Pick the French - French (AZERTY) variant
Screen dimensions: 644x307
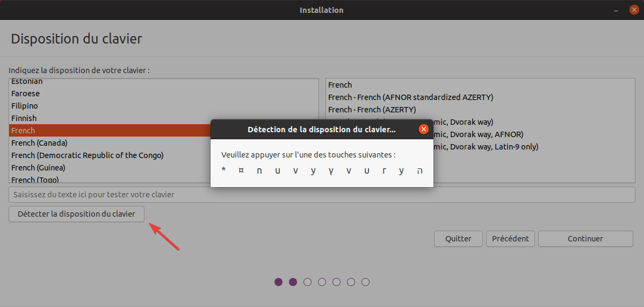(372, 110)
